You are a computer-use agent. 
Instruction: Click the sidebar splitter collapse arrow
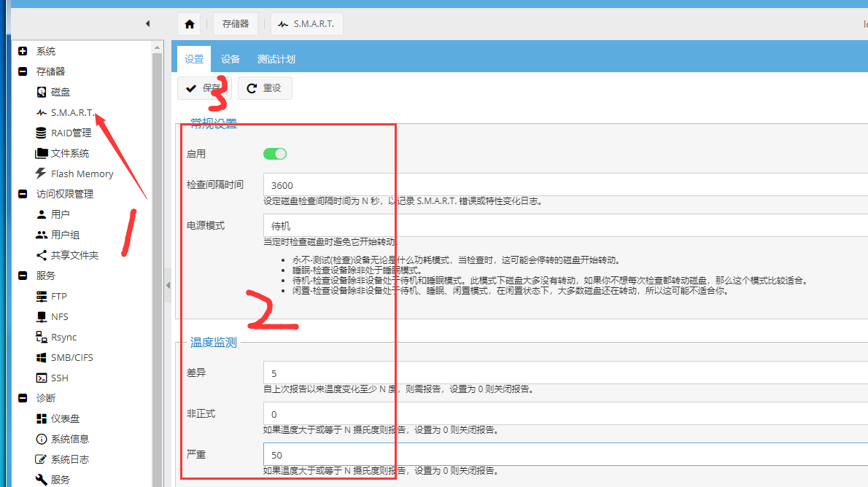point(168,286)
